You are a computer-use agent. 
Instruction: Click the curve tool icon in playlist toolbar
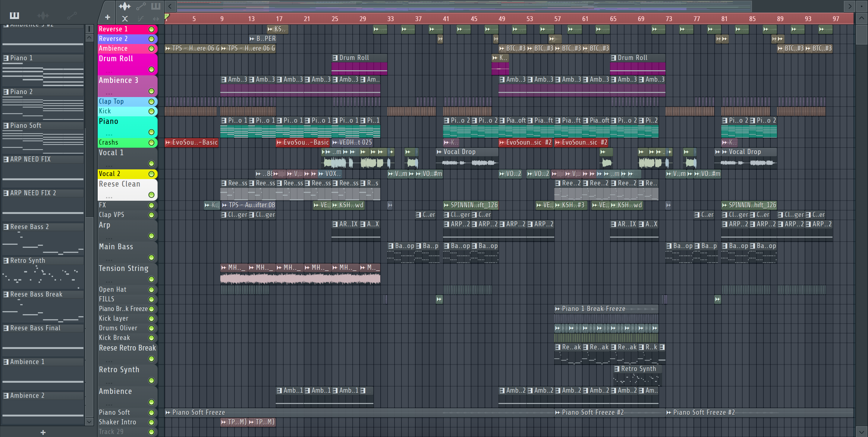click(x=141, y=18)
